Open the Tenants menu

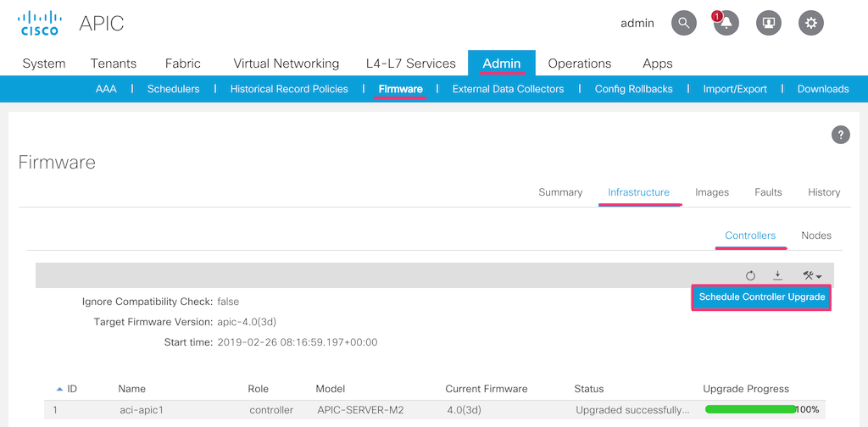pyautogui.click(x=114, y=64)
